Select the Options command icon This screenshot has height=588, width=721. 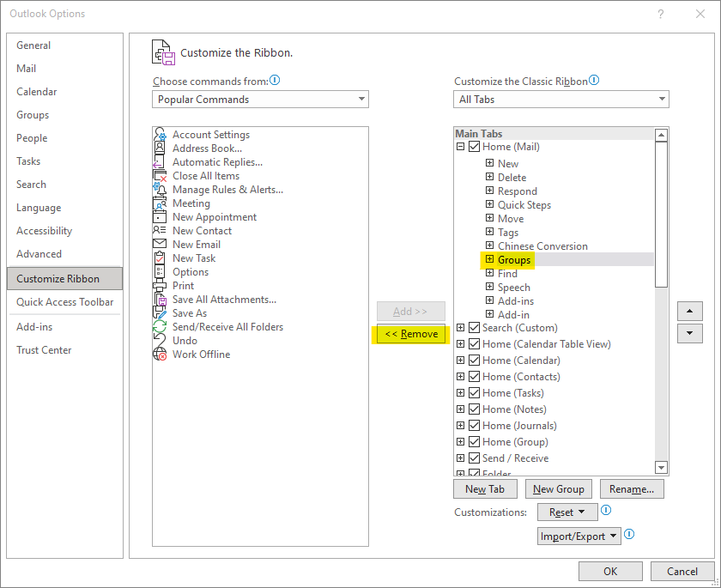coord(160,272)
